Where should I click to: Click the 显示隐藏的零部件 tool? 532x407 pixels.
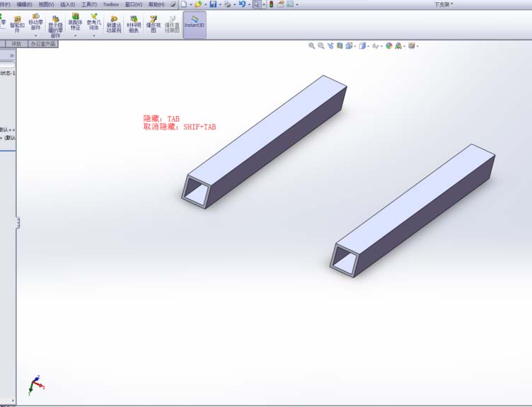pyautogui.click(x=55, y=26)
